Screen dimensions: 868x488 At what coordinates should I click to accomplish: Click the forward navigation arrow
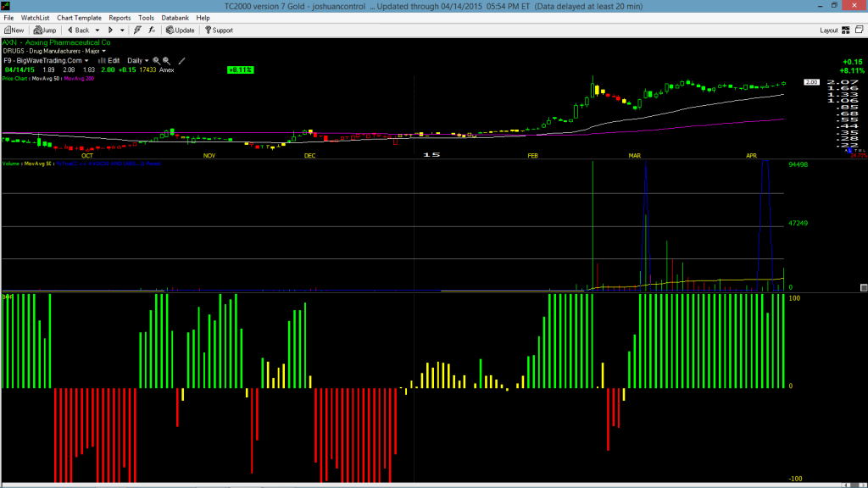[111, 30]
